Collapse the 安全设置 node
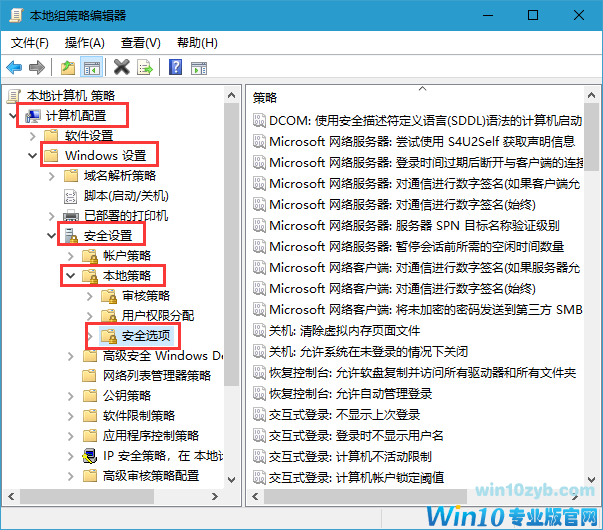This screenshot has width=603, height=530. click(x=52, y=235)
